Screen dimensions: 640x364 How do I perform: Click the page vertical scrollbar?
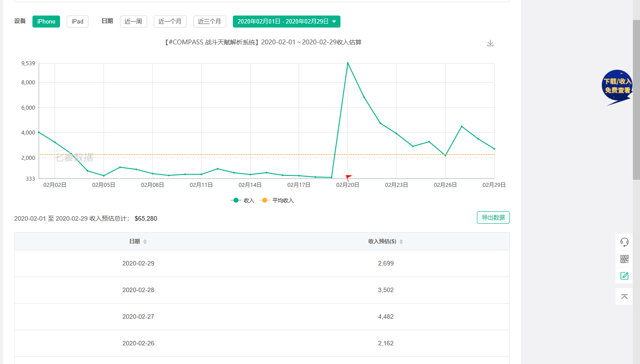[636, 100]
